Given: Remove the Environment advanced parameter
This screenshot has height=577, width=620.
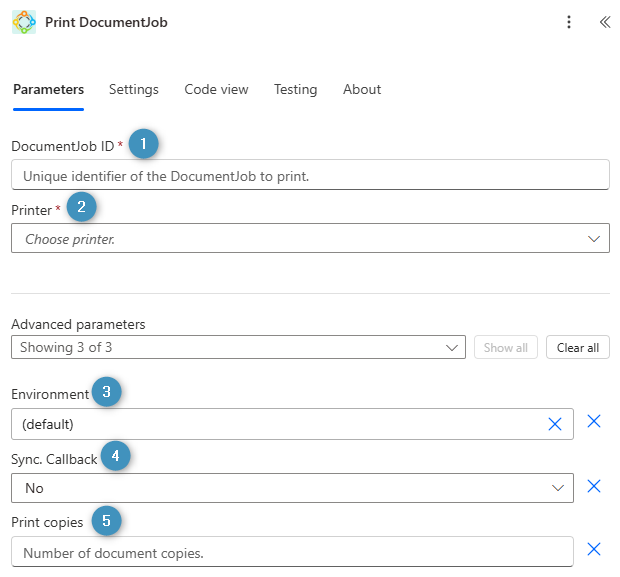Looking at the screenshot, I should (593, 422).
